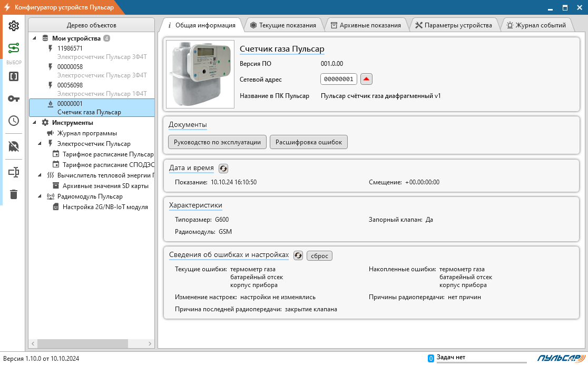Click the bracket panel sidebar icon
Viewport: 588px width, 365px height.
[14, 76]
